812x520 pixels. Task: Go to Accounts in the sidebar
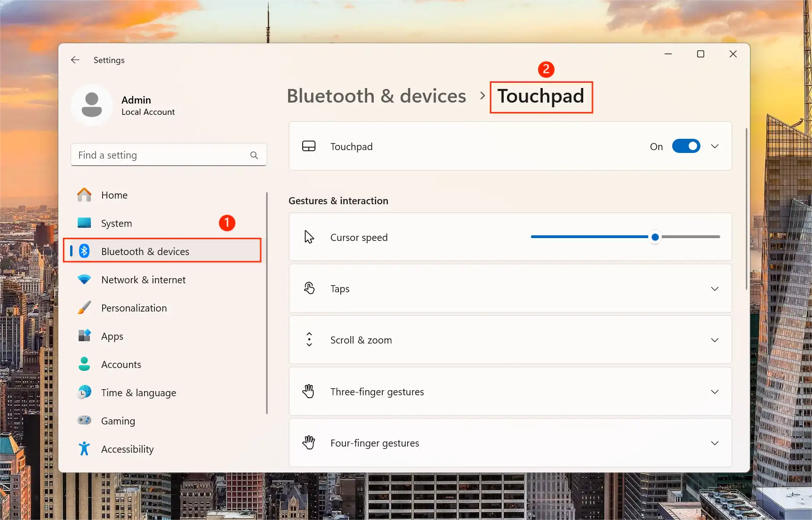(x=121, y=365)
